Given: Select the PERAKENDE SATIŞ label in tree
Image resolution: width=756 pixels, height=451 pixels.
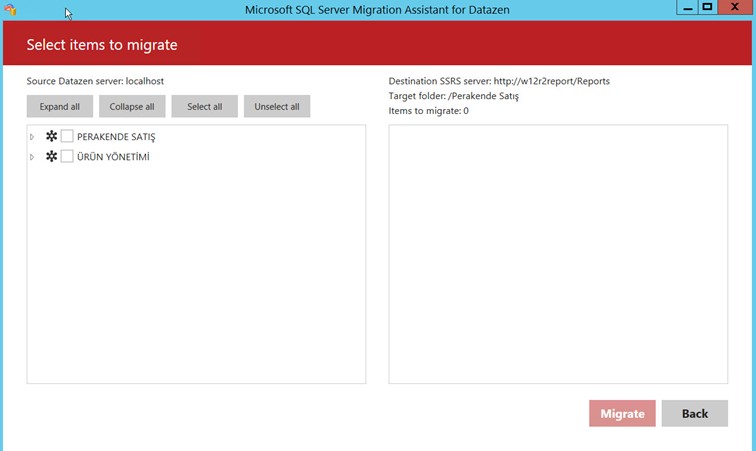Looking at the screenshot, I should tap(116, 137).
